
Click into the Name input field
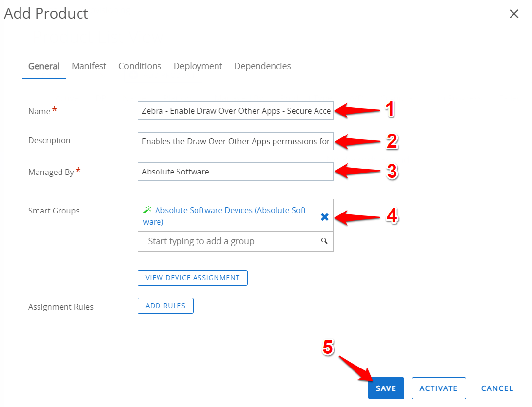[x=236, y=111]
